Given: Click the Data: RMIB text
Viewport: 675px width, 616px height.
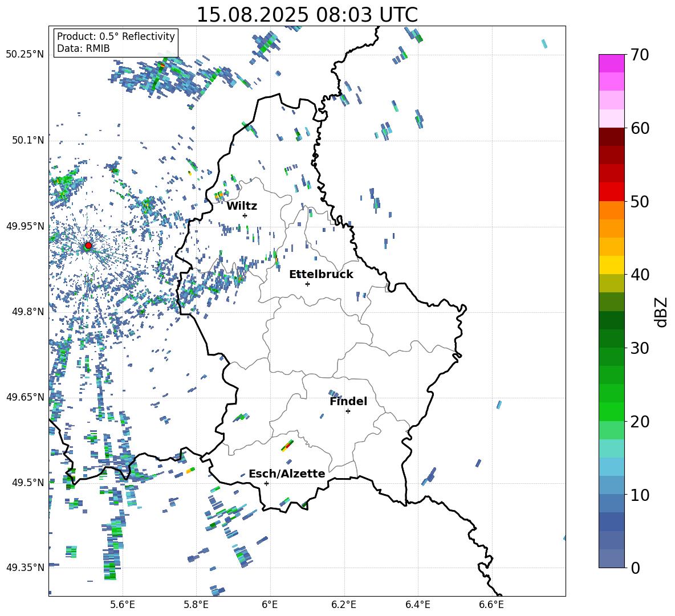Looking at the screenshot, I should [83, 48].
